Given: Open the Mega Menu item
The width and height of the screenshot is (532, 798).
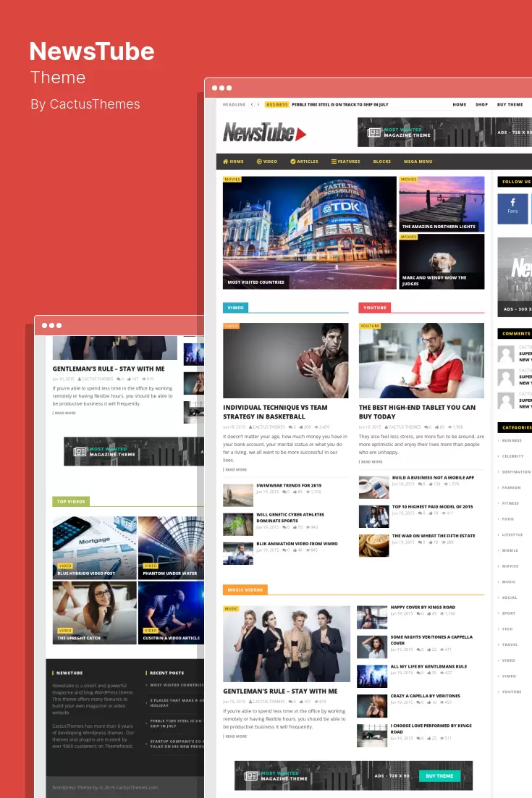Looking at the screenshot, I should (x=418, y=161).
